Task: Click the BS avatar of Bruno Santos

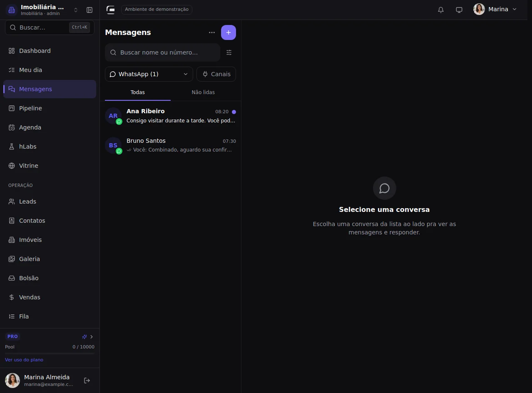Action: (x=113, y=145)
